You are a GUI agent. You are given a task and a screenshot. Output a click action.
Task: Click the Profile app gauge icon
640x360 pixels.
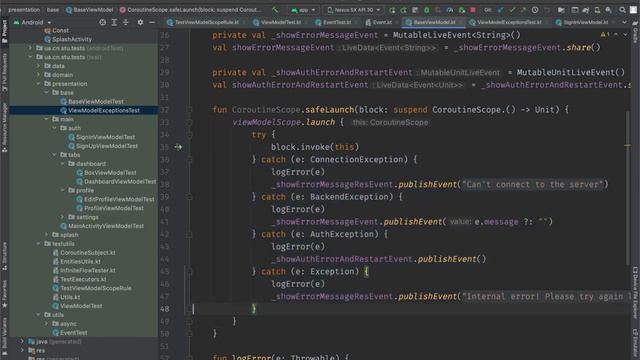449,9
